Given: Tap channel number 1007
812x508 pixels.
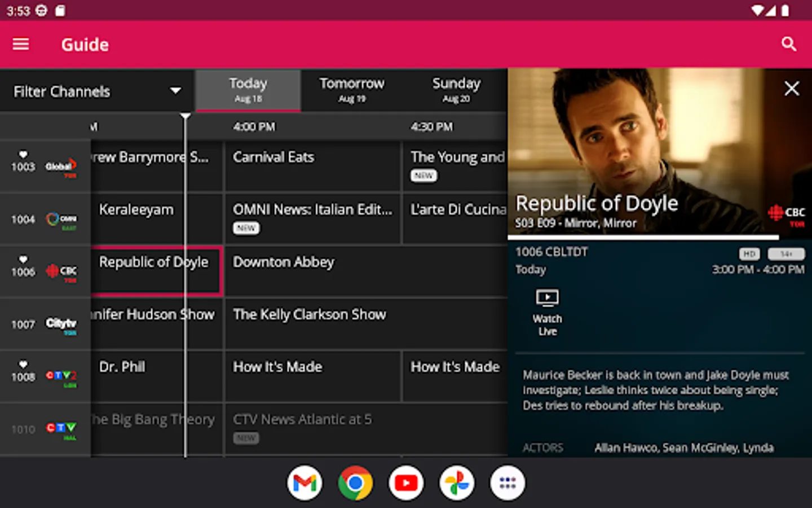Looking at the screenshot, I should tap(23, 324).
